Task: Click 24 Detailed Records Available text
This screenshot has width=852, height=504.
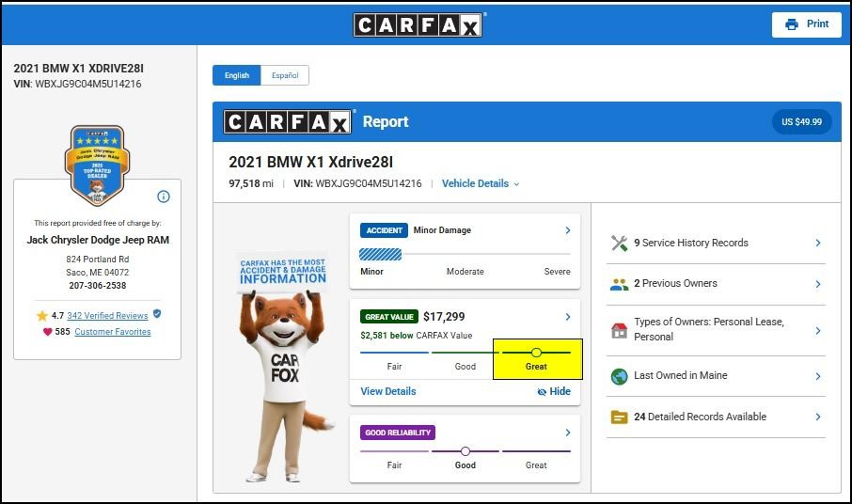Action: tap(700, 417)
